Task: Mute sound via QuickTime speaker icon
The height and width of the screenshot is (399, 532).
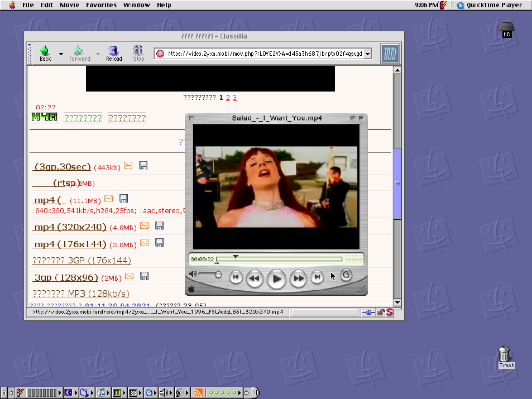Action: click(x=193, y=274)
